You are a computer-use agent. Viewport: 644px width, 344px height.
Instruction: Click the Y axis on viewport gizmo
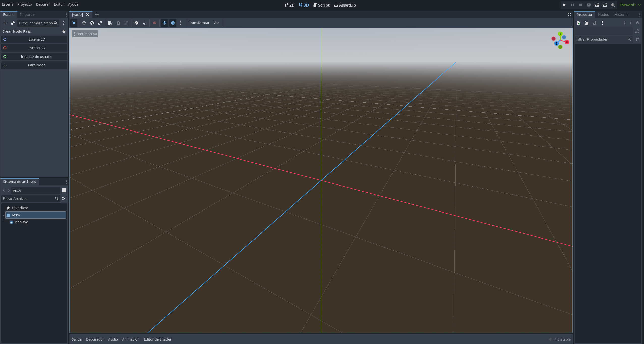pos(560,34)
